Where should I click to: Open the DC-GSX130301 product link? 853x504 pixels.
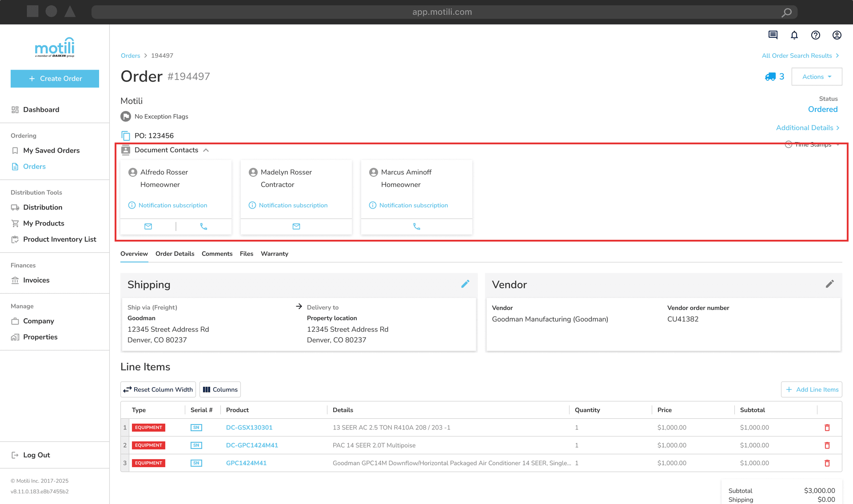pyautogui.click(x=249, y=427)
